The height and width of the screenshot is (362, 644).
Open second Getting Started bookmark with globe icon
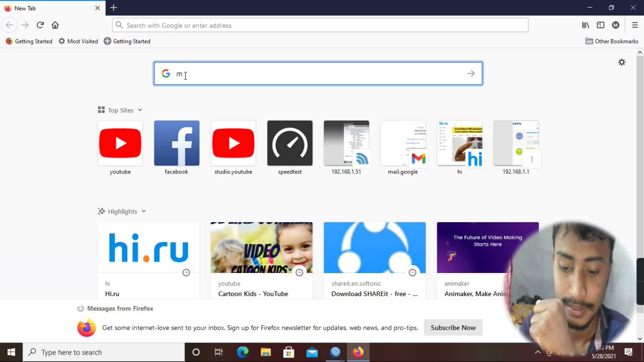coord(127,41)
